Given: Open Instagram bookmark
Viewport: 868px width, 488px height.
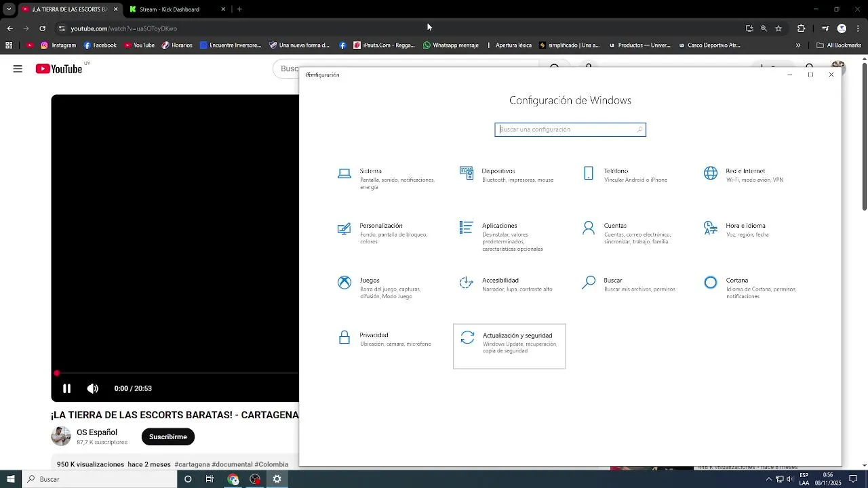Looking at the screenshot, I should tap(58, 45).
